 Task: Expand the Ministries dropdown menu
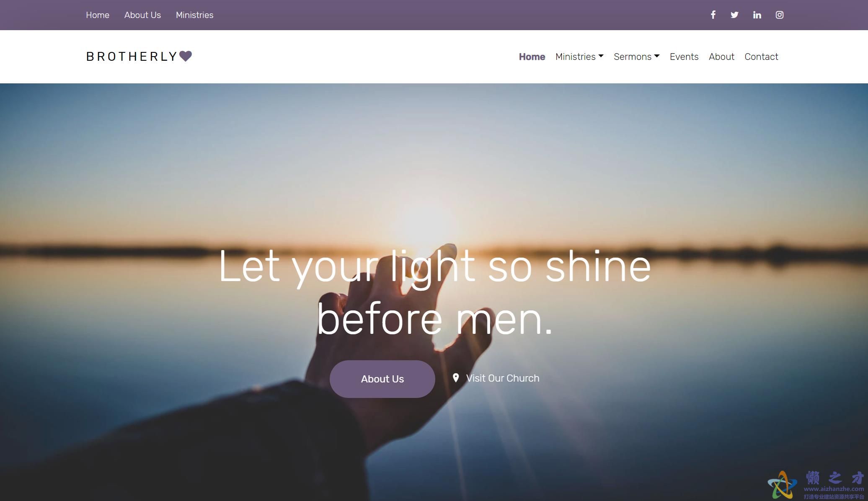point(579,57)
